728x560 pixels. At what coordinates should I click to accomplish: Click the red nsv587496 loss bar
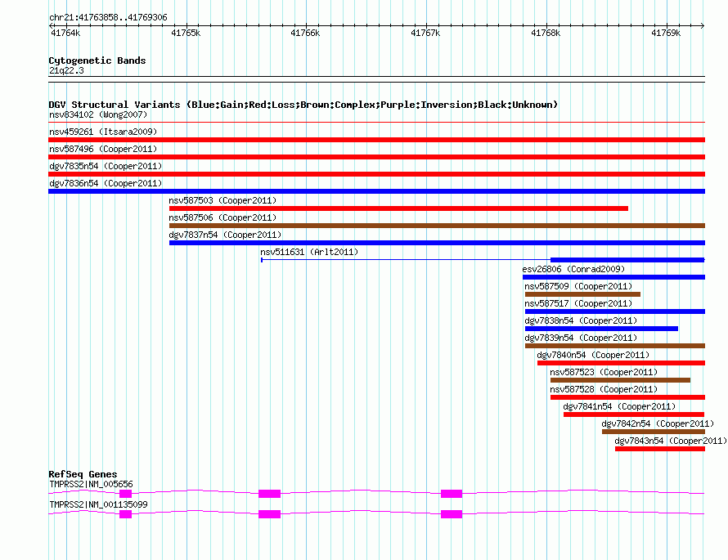[376, 157]
